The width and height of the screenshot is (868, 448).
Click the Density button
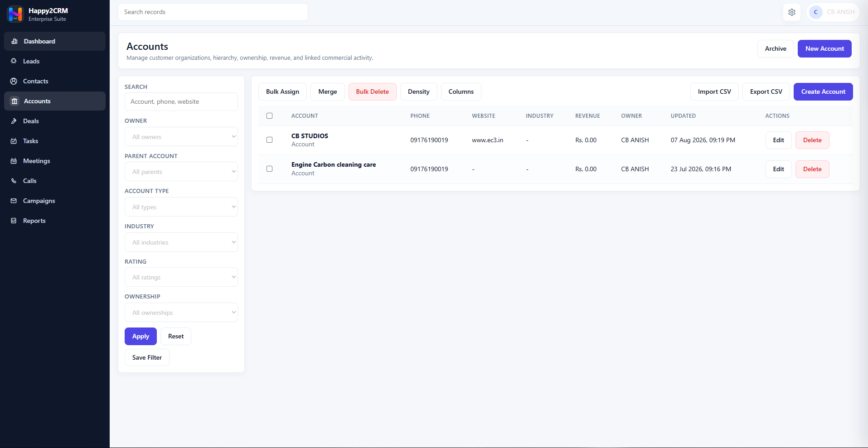tap(419, 92)
